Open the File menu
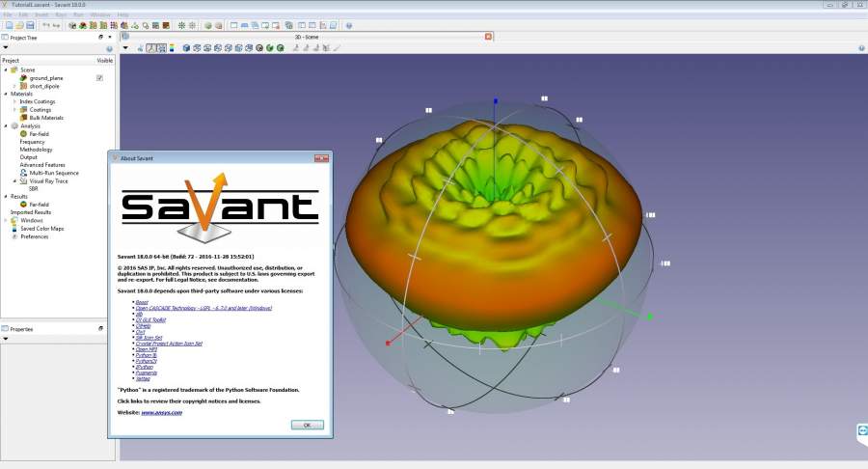 point(9,14)
